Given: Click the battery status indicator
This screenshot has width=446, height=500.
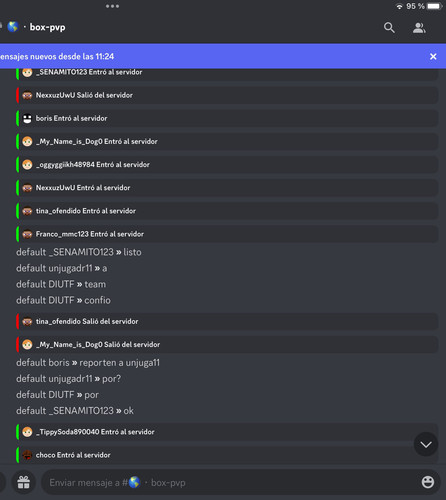Looking at the screenshot, I should [435, 6].
